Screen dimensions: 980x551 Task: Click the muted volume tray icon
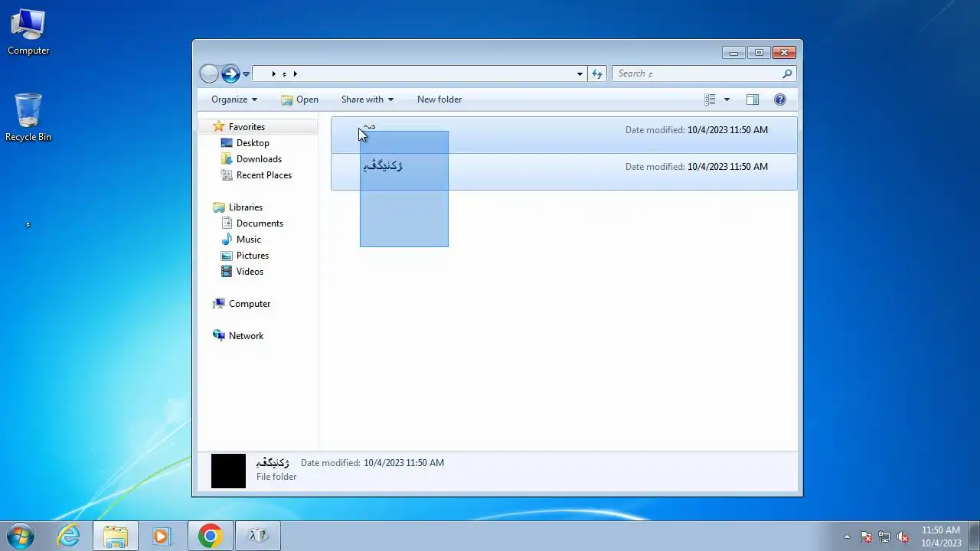[x=903, y=536]
